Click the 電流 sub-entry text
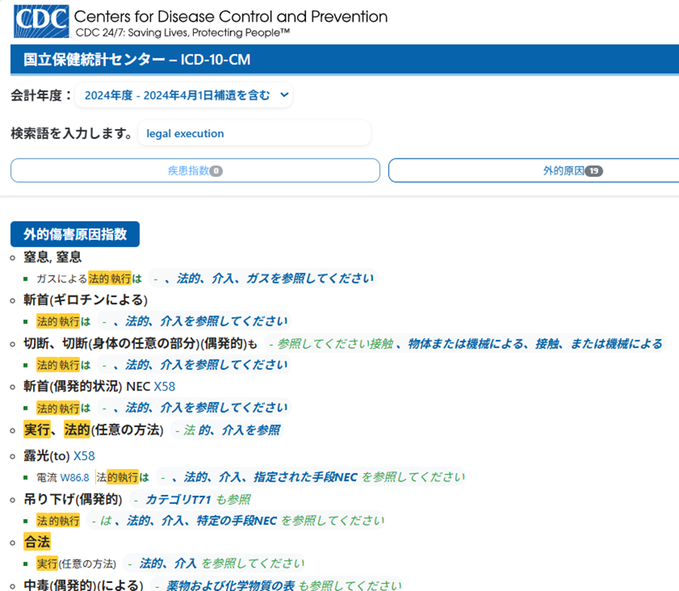Image resolution: width=679 pixels, height=591 pixels. (x=47, y=478)
